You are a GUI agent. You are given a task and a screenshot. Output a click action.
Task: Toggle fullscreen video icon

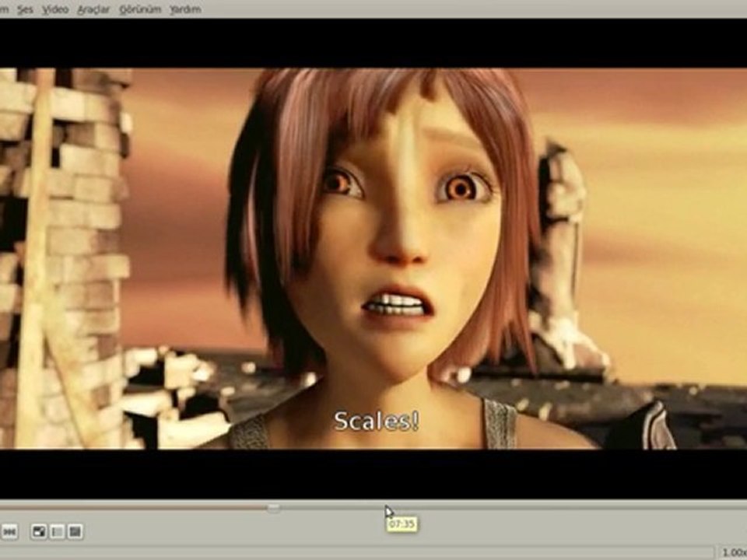pyautogui.click(x=39, y=531)
